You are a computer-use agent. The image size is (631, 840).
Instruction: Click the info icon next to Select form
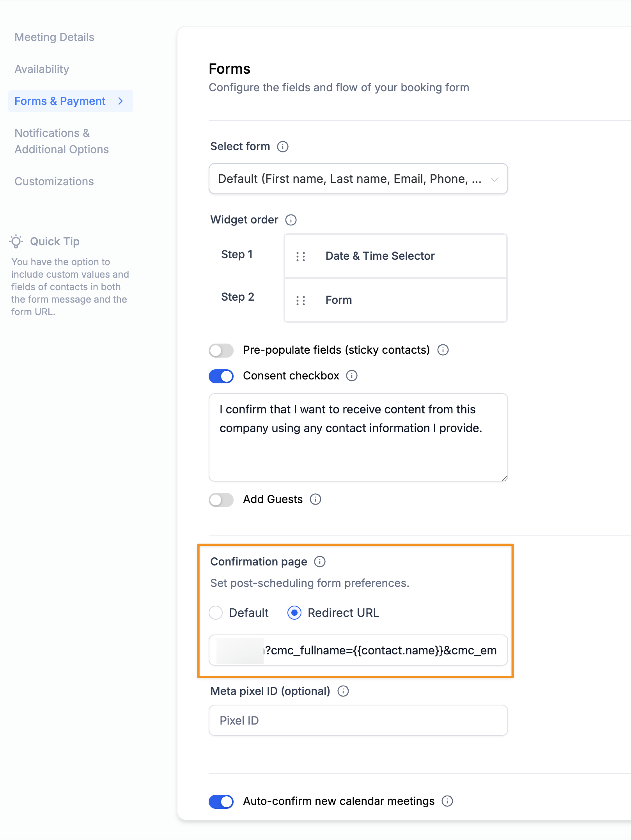[x=282, y=147]
